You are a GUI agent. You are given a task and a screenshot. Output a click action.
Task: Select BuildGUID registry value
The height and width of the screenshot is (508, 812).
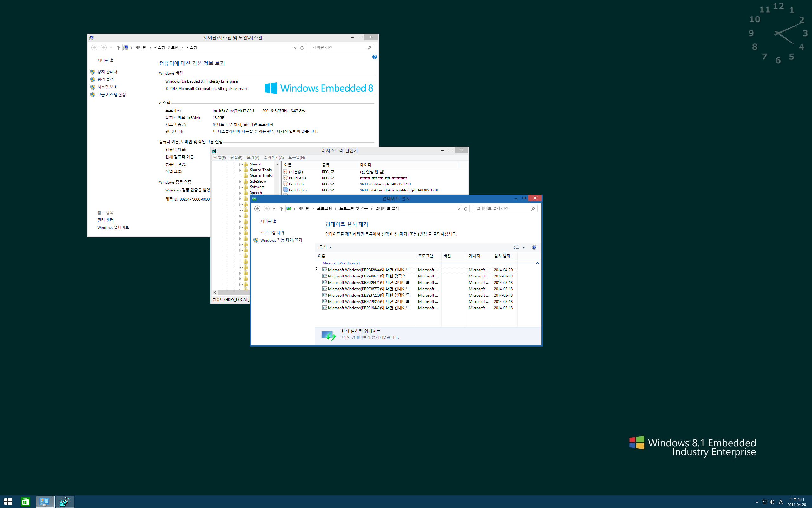tap(297, 178)
